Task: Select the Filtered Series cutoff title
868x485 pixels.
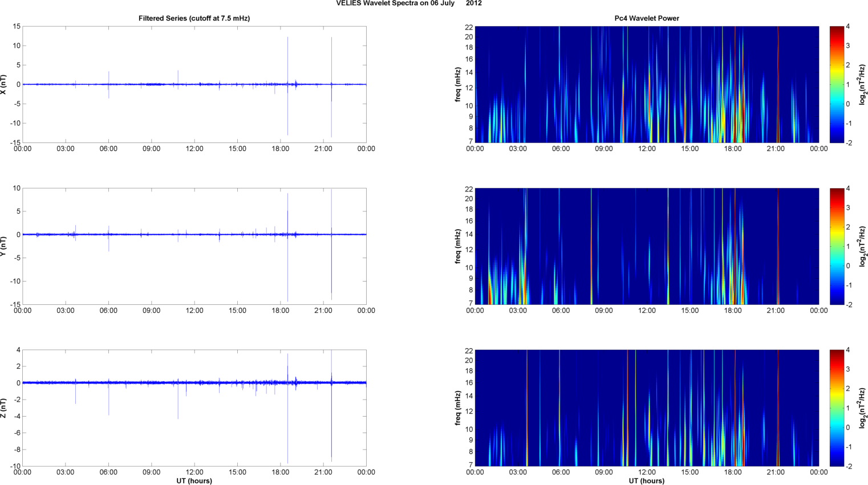Action: tap(194, 18)
